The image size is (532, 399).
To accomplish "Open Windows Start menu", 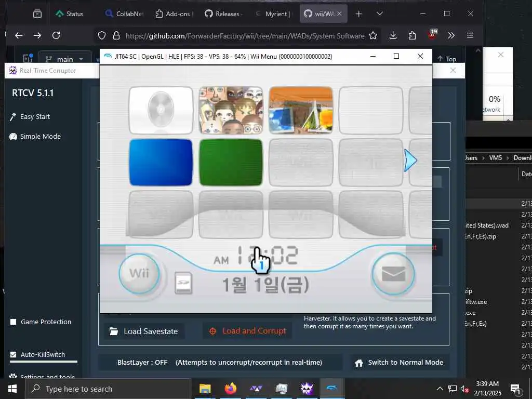I will point(12,389).
